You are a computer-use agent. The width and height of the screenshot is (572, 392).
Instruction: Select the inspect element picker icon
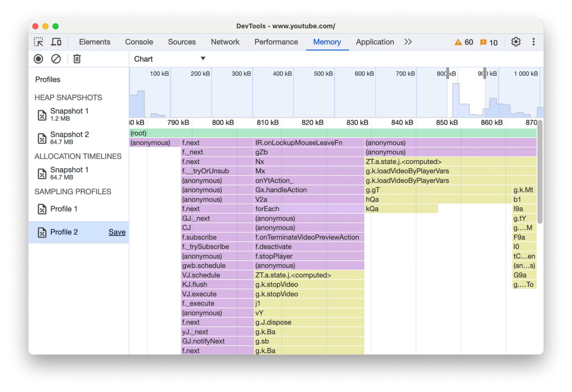tap(39, 42)
